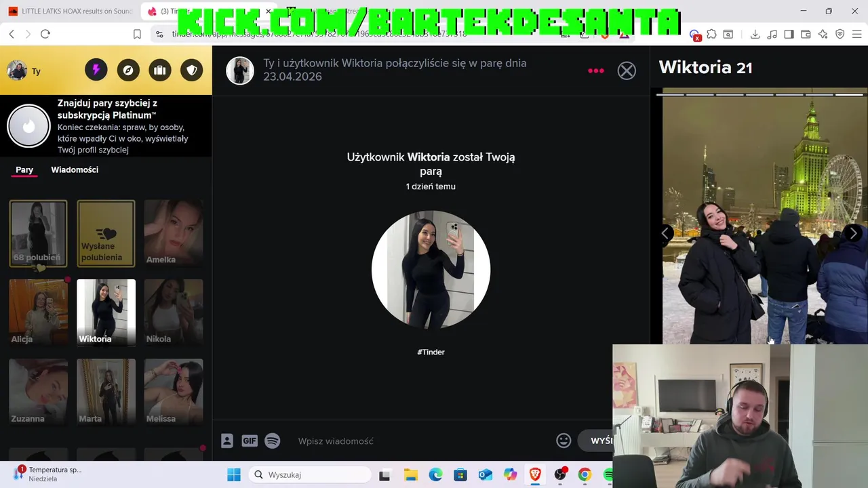Open the shield safety center icon
The image size is (868, 488).
(192, 70)
